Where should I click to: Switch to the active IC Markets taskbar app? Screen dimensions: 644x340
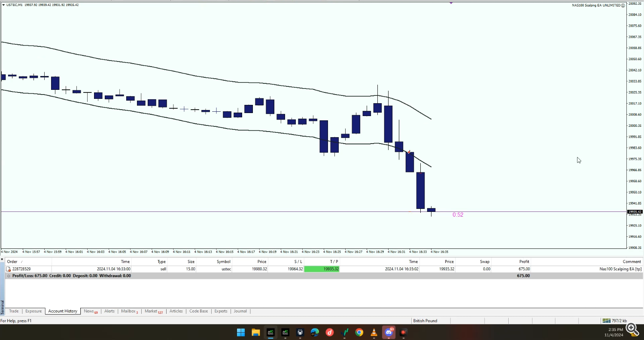click(x=270, y=332)
